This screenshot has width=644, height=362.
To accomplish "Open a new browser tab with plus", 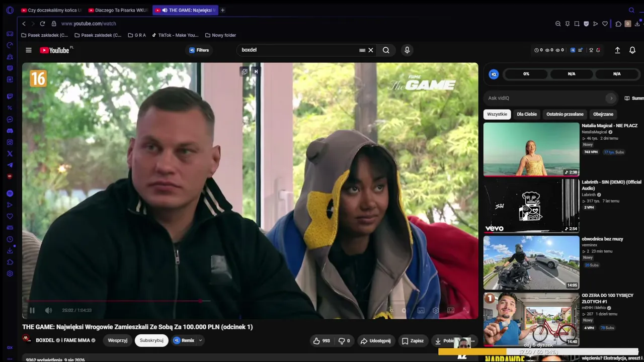I will (222, 10).
